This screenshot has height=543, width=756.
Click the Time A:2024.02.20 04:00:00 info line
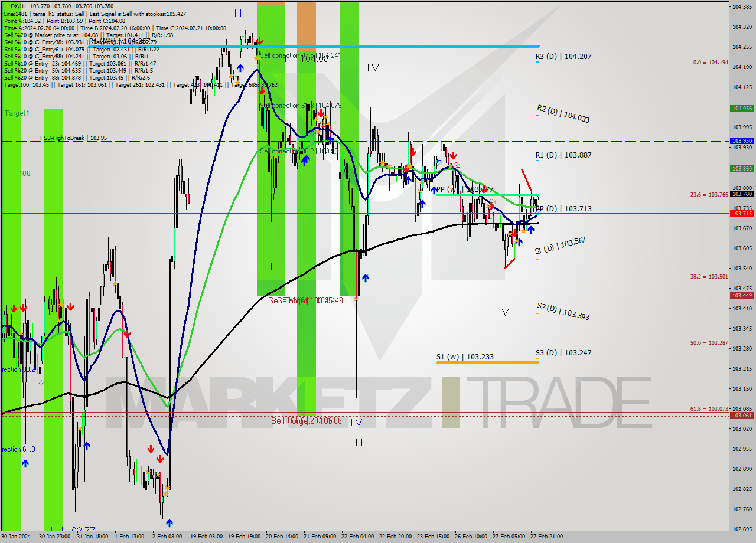pos(115,28)
